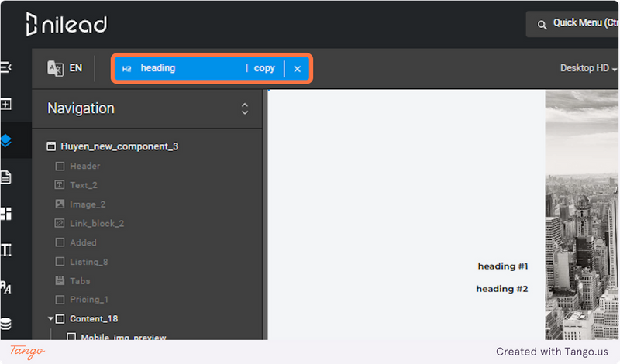Open the layout grid sidebar icon
Image resolution: width=620 pixels, height=364 pixels.
pos(6,214)
